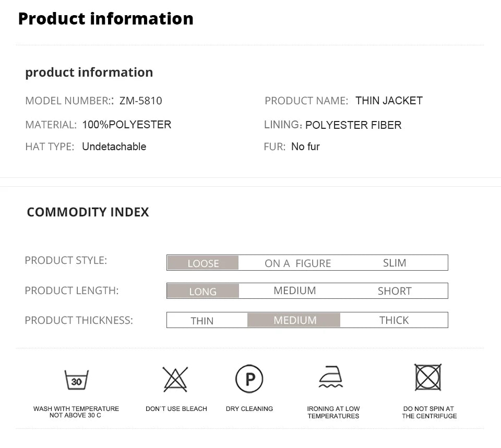Viewport: 501px width, 448px height.
Task: Pick the THICK product thickness option
Action: coord(394,320)
